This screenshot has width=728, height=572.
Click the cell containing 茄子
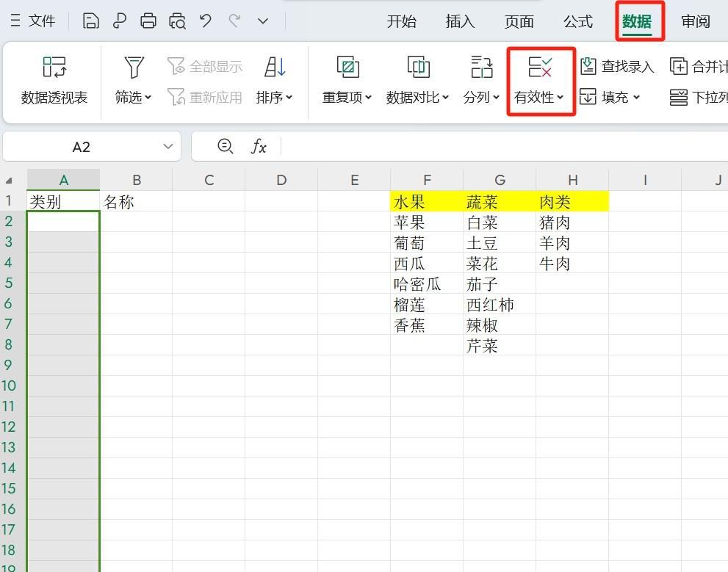pyautogui.click(x=500, y=283)
